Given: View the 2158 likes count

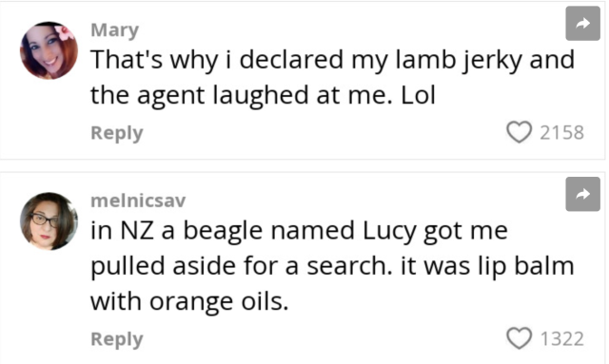Looking at the screenshot, I should pos(561,133).
